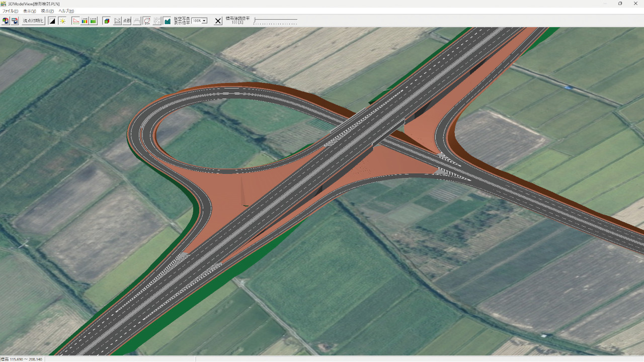Click the 点群 point cloud button

126,21
